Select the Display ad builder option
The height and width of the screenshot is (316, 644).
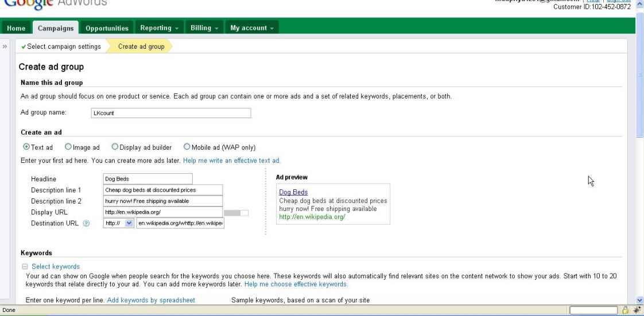(115, 147)
